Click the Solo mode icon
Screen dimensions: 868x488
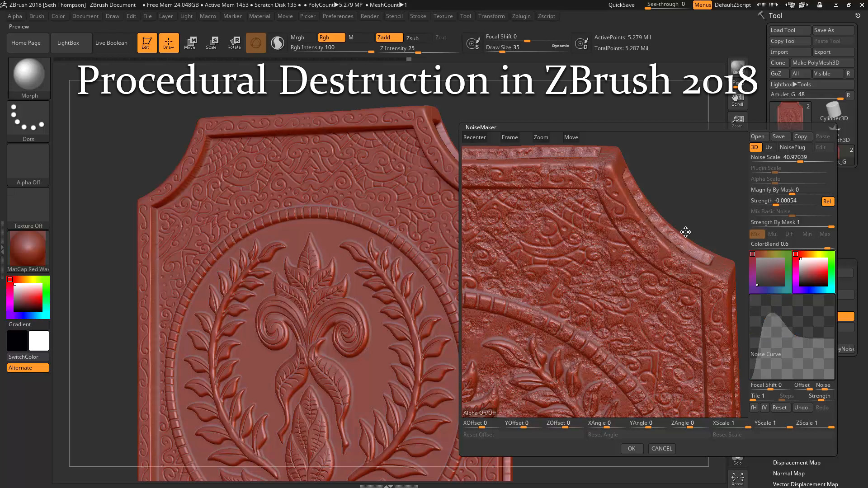737,460
